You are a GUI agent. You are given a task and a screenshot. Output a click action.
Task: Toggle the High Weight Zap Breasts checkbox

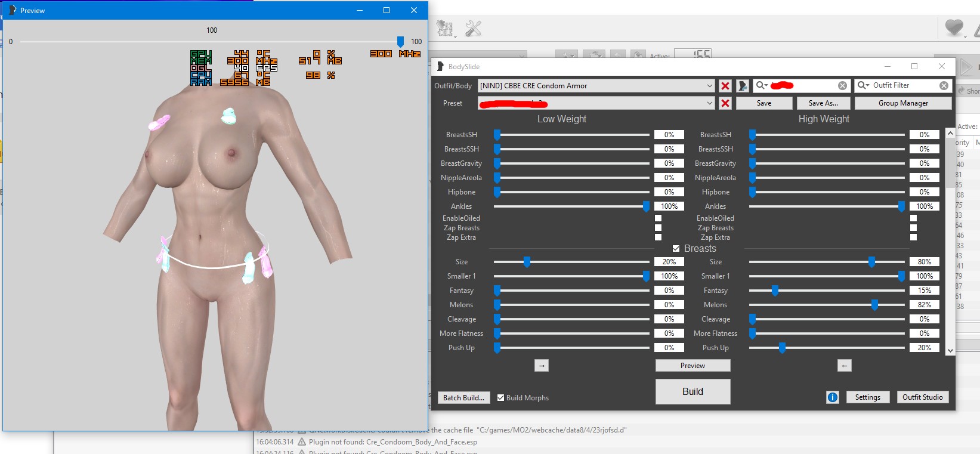coord(913,228)
